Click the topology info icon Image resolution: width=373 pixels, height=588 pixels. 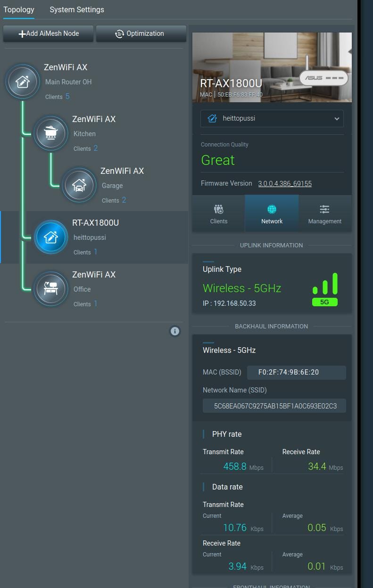click(x=175, y=331)
